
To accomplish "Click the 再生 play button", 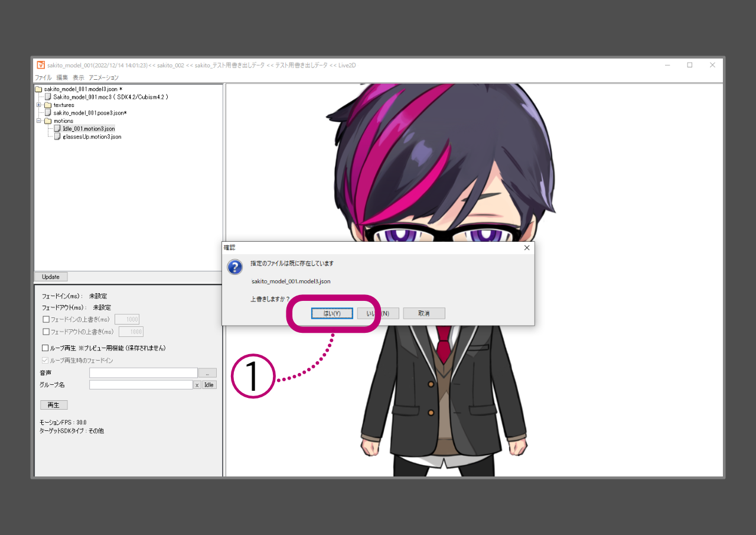I will click(54, 405).
